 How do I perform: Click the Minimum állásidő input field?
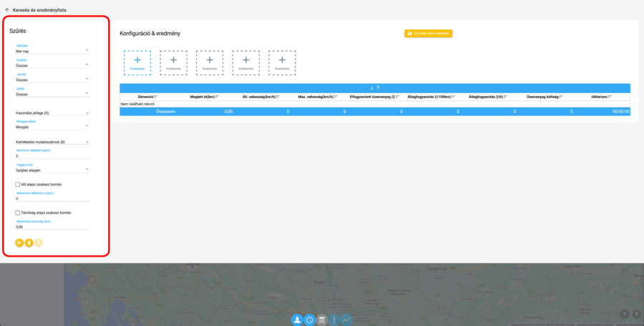pos(52,155)
